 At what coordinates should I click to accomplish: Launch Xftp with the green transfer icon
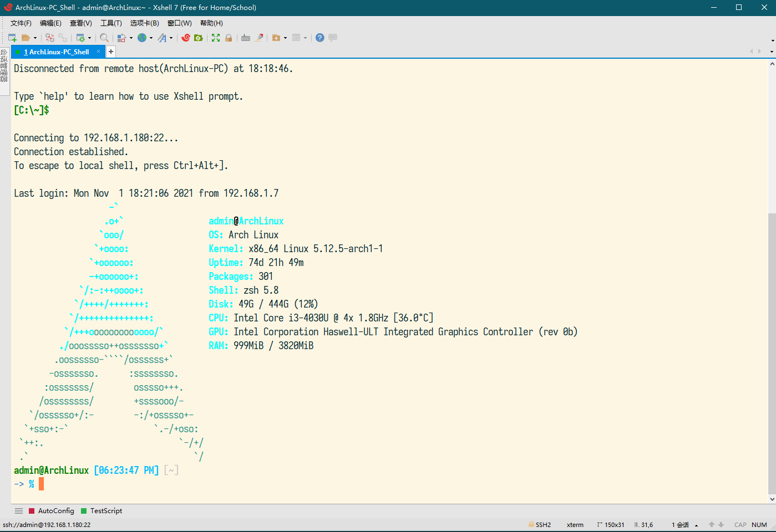pos(199,38)
